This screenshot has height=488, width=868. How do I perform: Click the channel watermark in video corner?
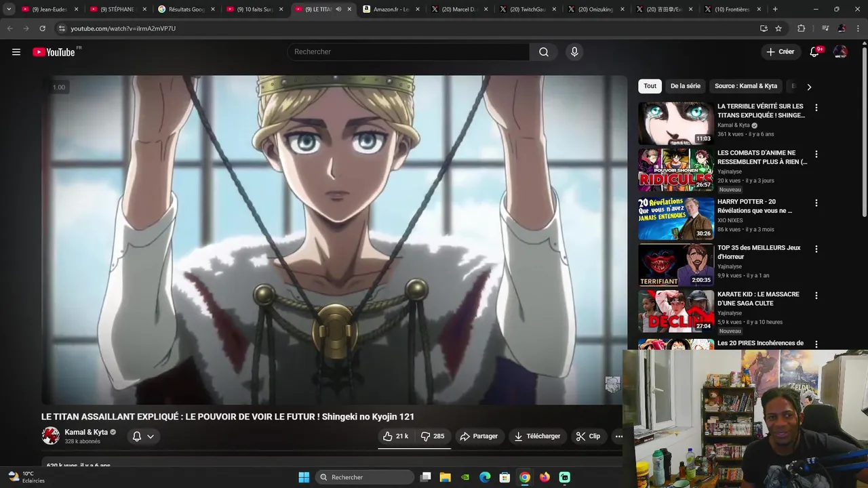pyautogui.click(x=612, y=385)
